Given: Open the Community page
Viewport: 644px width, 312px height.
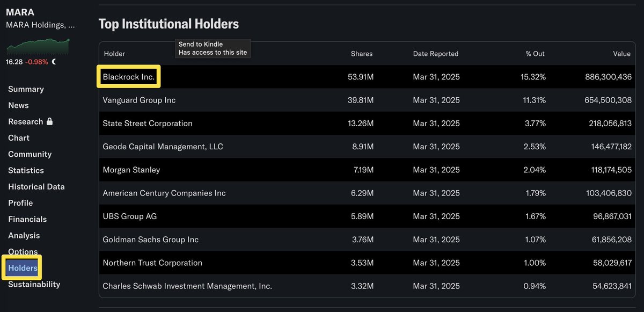Looking at the screenshot, I should tap(30, 154).
